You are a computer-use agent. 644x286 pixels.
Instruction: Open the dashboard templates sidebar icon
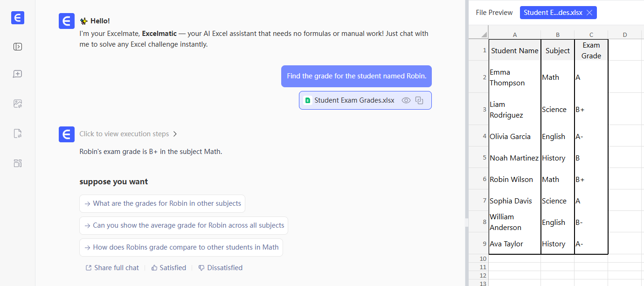coord(18,163)
